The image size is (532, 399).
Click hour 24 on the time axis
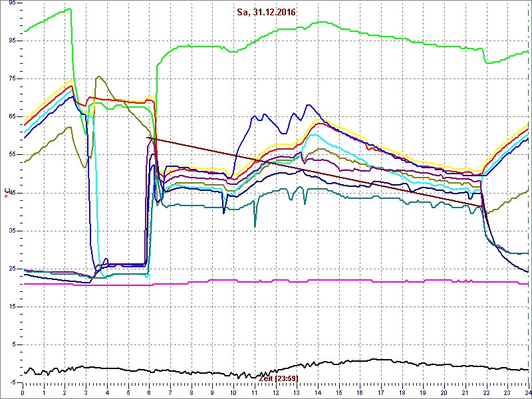(527, 392)
